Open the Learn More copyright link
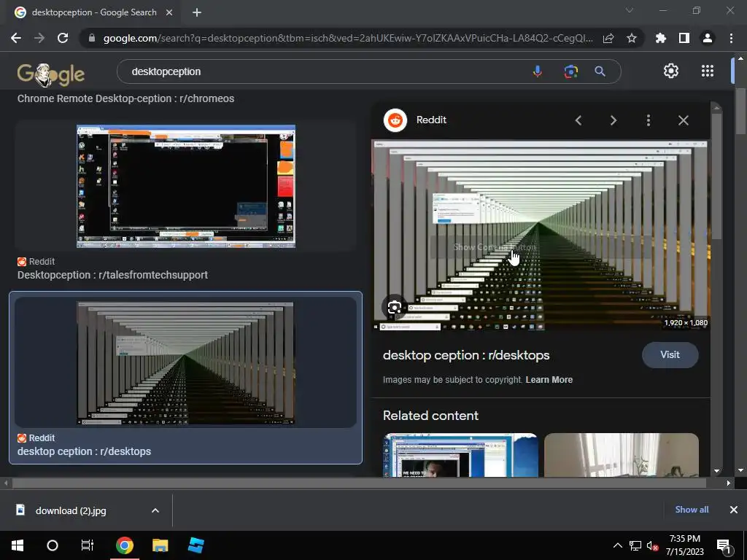 click(x=549, y=379)
